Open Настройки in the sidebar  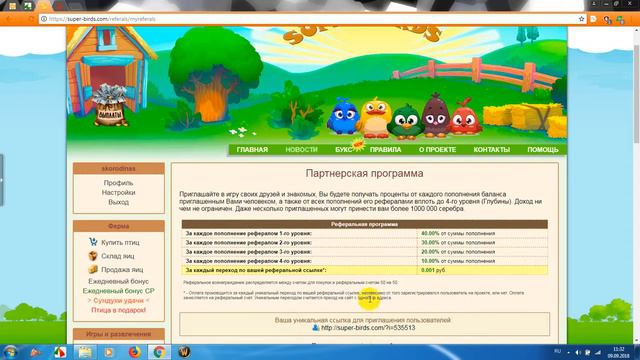118,192
